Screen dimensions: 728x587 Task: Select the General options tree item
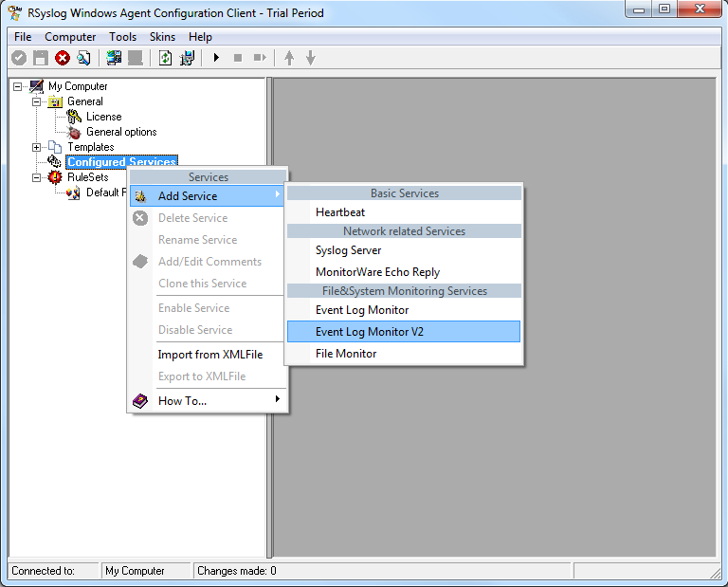click(x=121, y=132)
